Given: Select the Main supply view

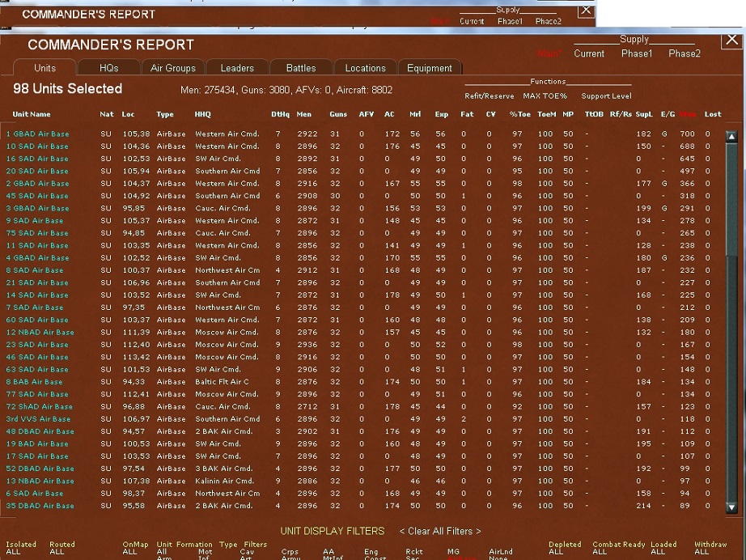Looking at the screenshot, I should point(549,53).
